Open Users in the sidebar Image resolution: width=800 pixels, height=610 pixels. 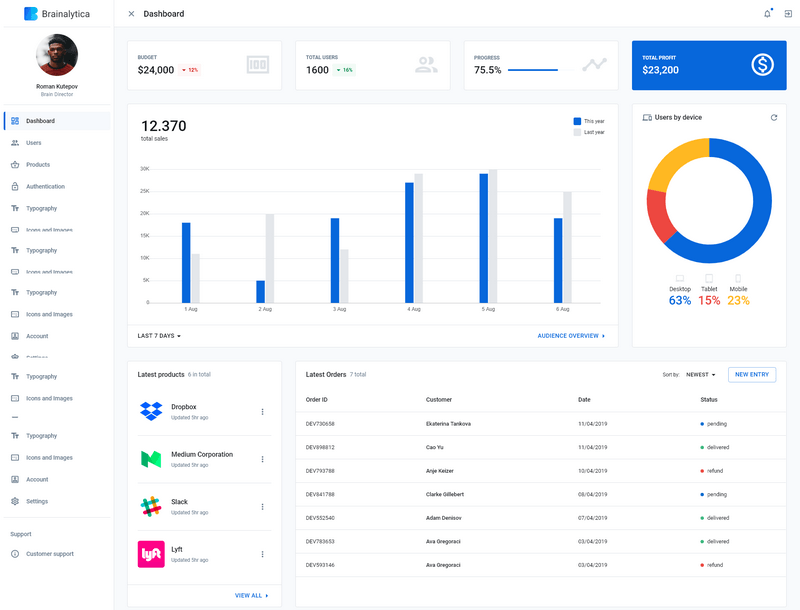(x=34, y=143)
